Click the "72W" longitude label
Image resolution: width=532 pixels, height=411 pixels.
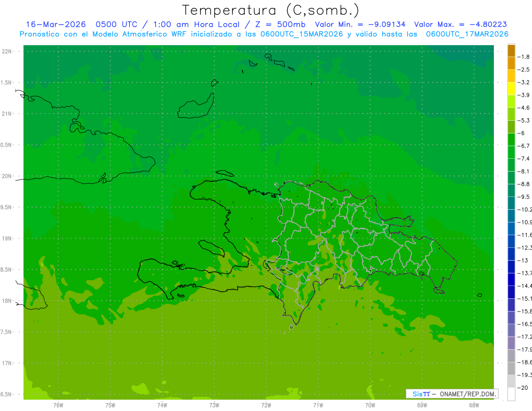coord(266,405)
